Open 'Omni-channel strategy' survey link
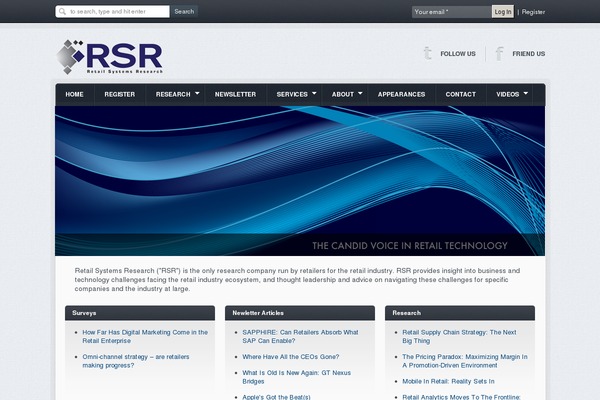Image resolution: width=600 pixels, height=400 pixels. click(x=136, y=361)
